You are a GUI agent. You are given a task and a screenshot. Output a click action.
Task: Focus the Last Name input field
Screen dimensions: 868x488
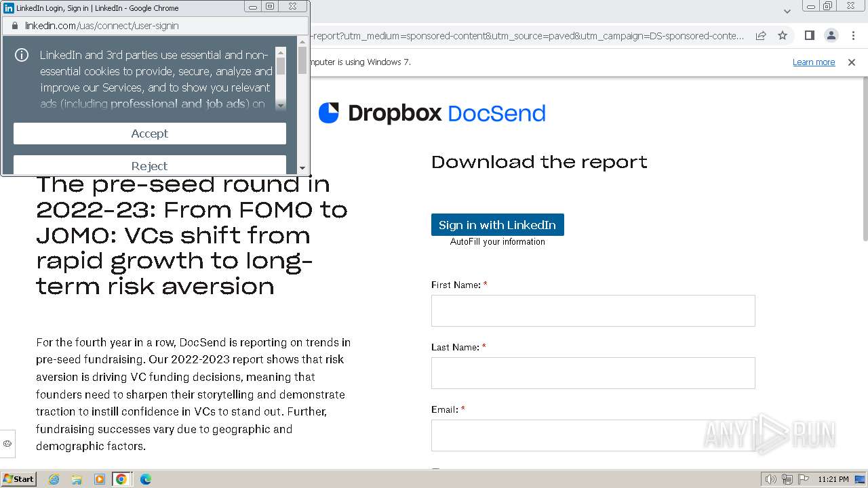(593, 373)
